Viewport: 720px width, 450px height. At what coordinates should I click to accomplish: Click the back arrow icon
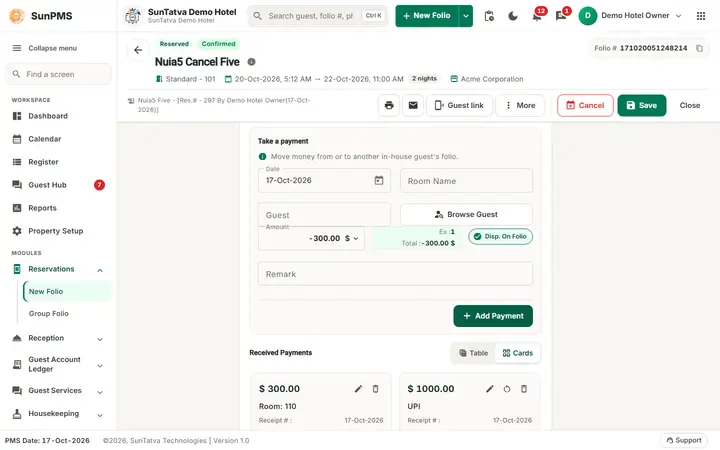click(138, 50)
